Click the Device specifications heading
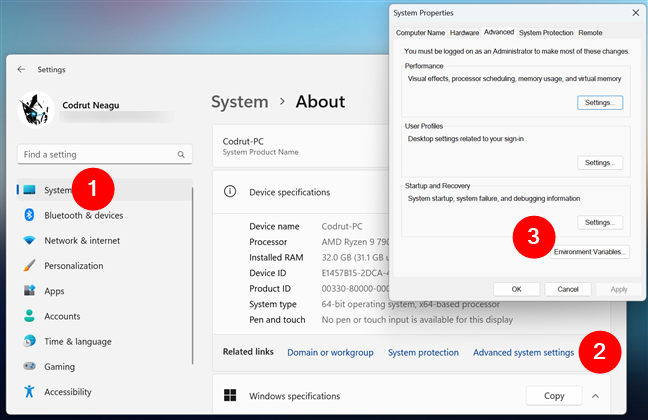This screenshot has height=420, width=648. pyautogui.click(x=289, y=192)
